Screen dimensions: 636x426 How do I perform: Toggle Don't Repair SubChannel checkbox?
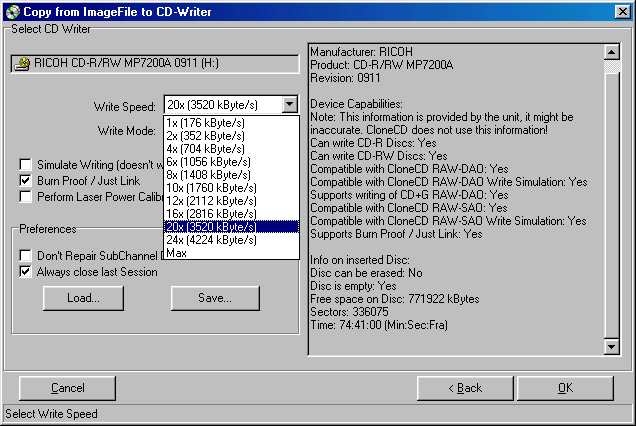click(x=25, y=256)
